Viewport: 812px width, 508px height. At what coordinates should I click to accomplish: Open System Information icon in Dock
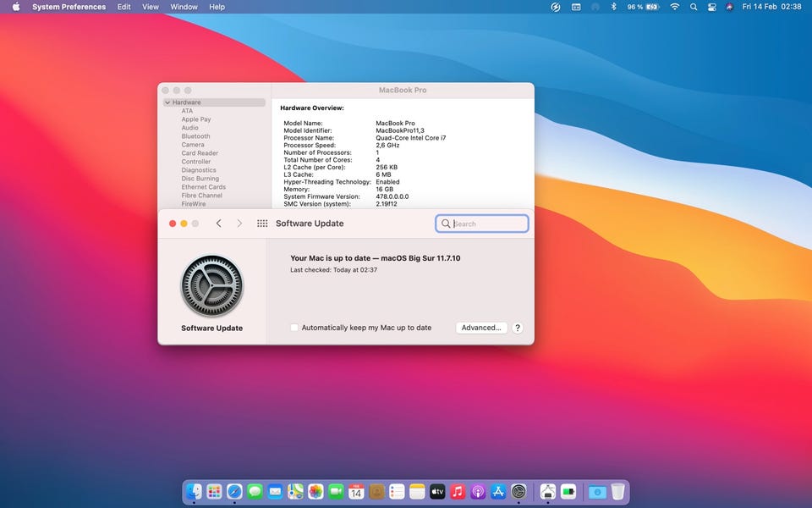(x=548, y=491)
